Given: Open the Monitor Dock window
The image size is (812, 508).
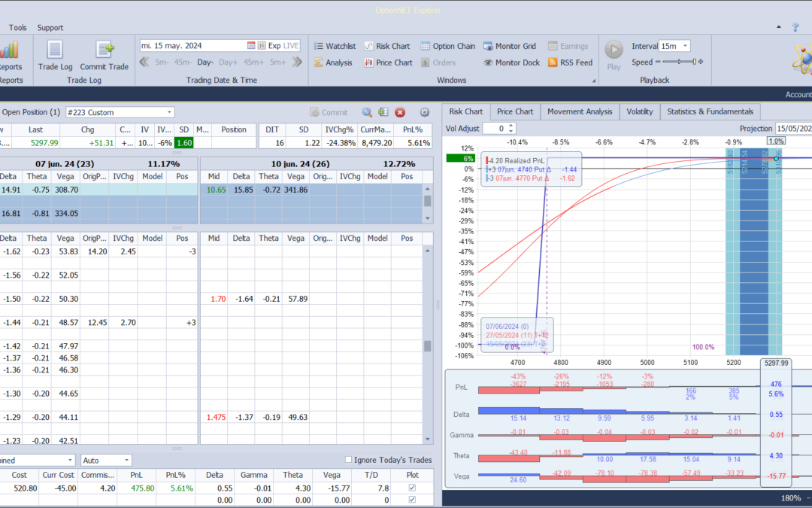Looking at the screenshot, I should tap(512, 62).
